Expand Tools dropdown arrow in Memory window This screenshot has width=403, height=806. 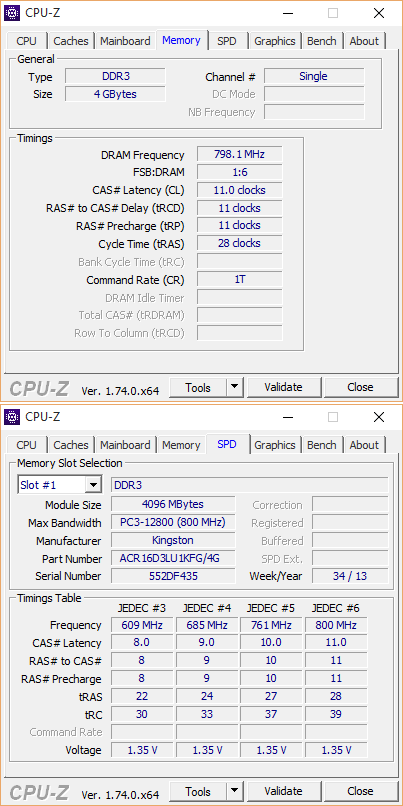(x=235, y=388)
